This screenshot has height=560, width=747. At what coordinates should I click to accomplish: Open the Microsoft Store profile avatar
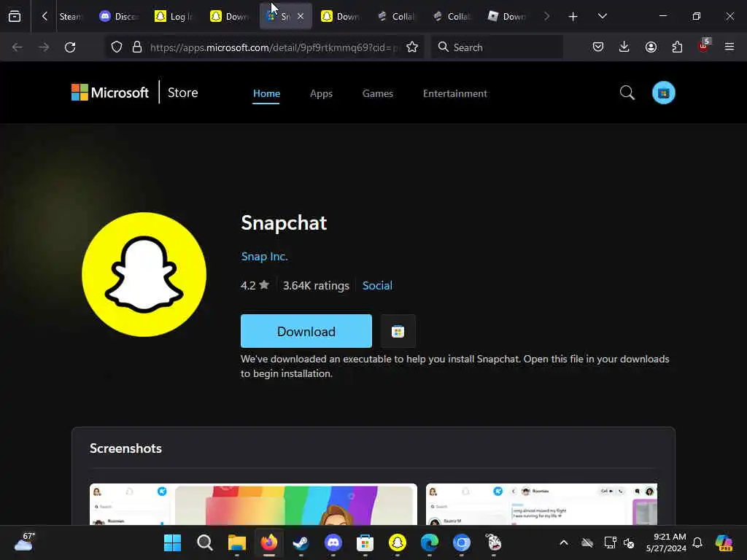[x=663, y=93]
